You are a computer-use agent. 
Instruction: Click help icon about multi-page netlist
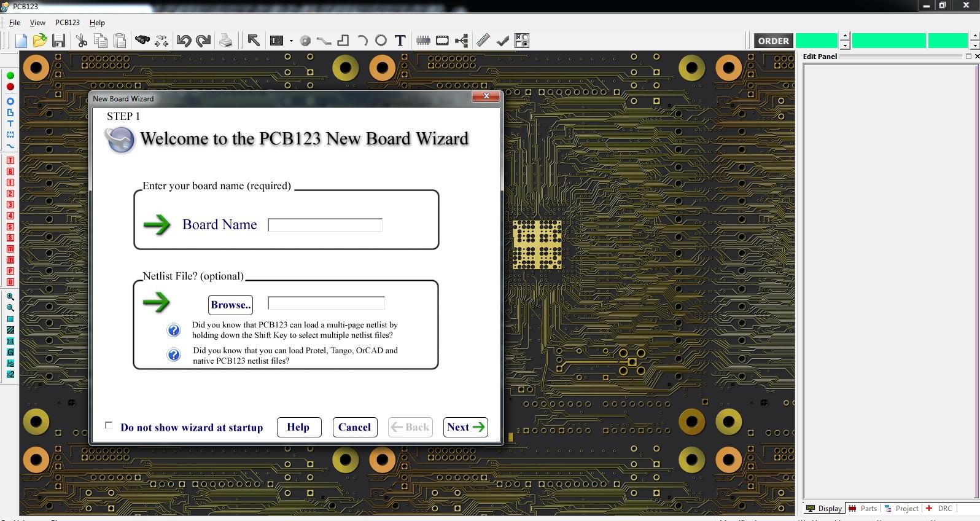174,331
